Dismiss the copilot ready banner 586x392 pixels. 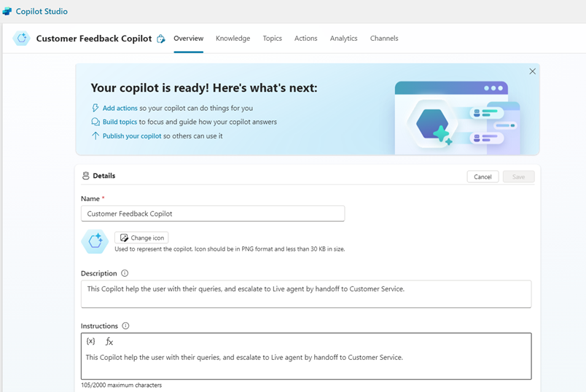[532, 71]
